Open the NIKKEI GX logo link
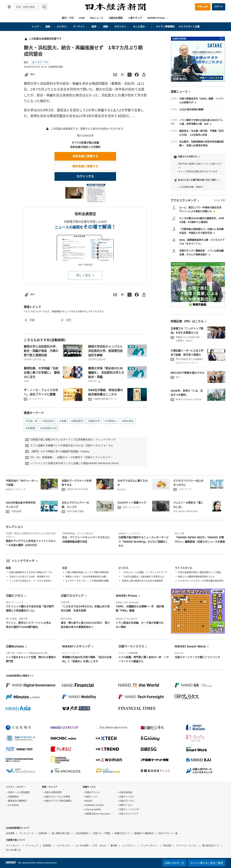 coord(194,685)
